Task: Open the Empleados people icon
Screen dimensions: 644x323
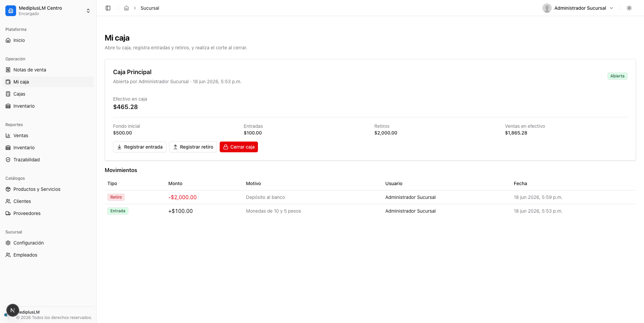Action: (x=8, y=255)
